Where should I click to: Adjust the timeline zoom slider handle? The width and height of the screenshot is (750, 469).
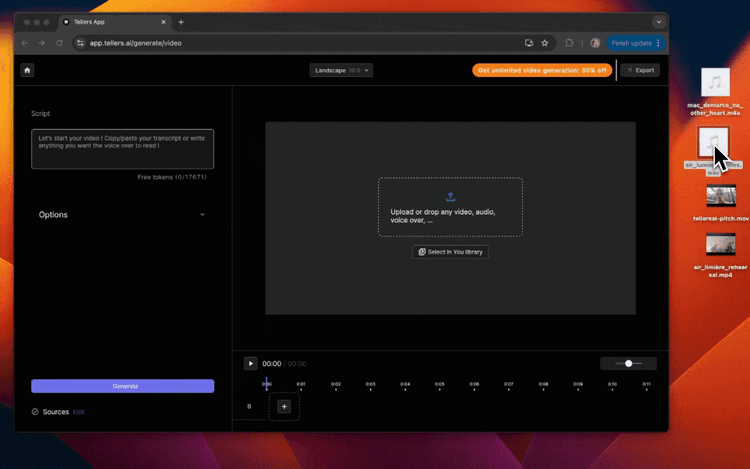pos(629,364)
